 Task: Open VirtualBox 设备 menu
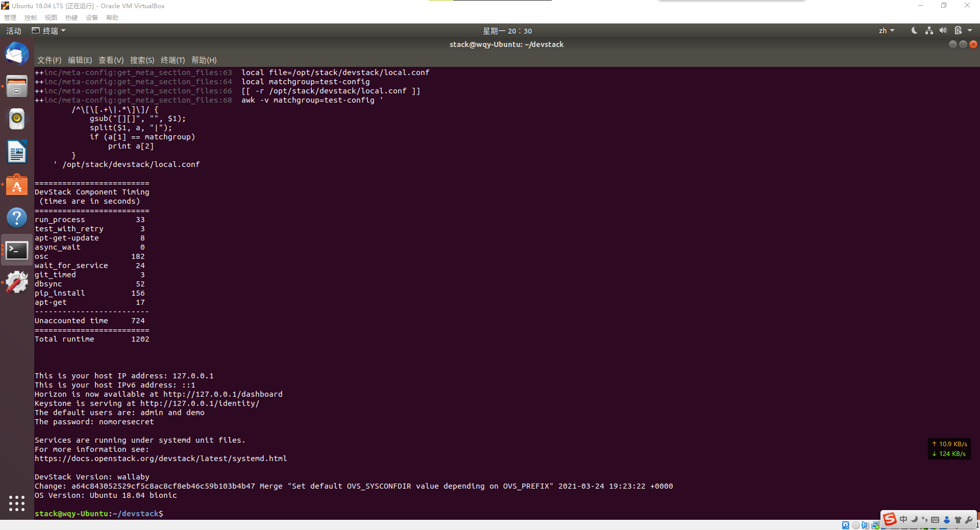click(x=92, y=18)
